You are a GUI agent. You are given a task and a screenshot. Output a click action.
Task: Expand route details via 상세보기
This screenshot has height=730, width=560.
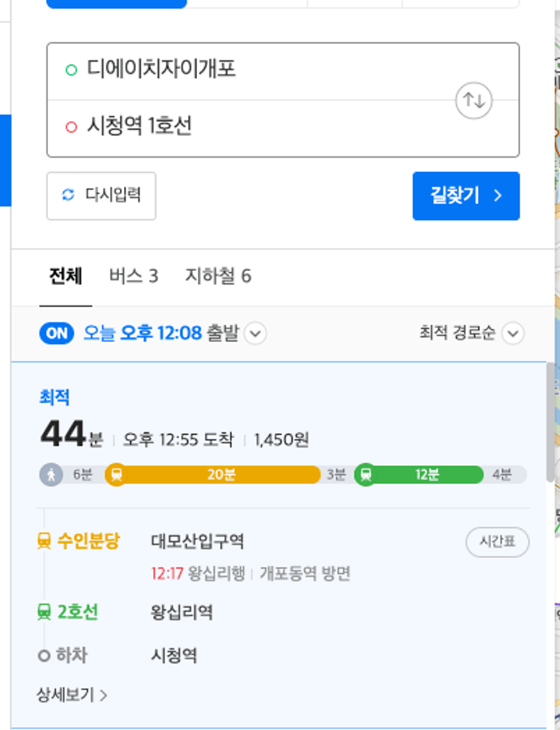pos(72,695)
